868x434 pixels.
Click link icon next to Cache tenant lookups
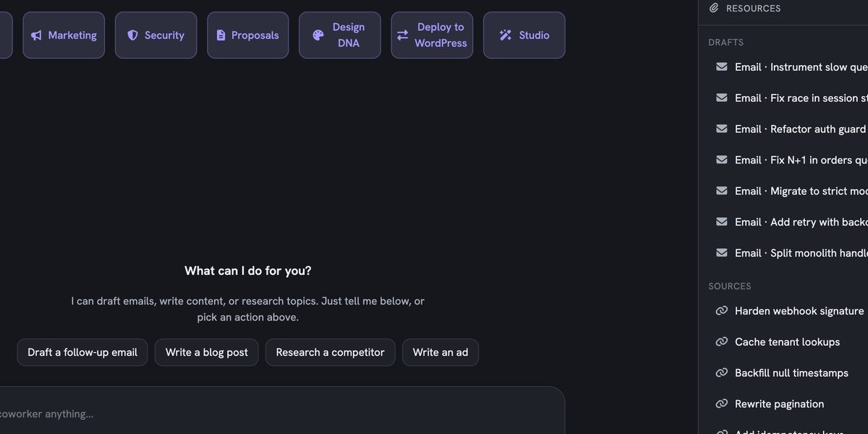(x=722, y=342)
